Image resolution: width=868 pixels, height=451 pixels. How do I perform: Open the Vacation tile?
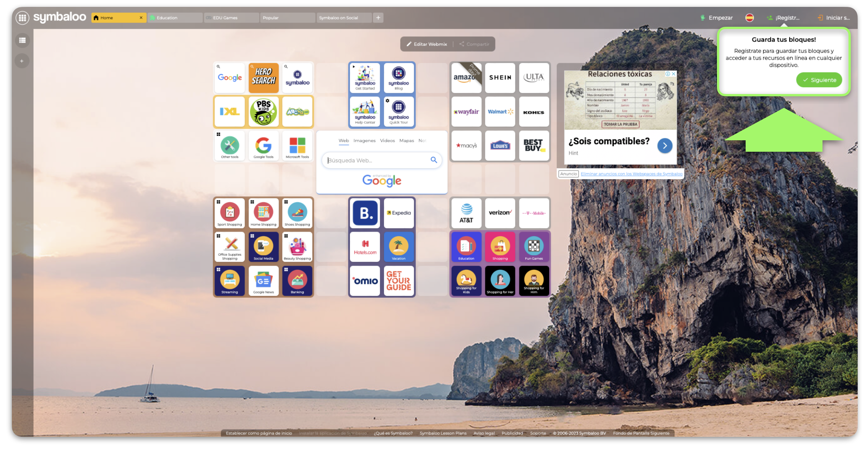(x=399, y=247)
